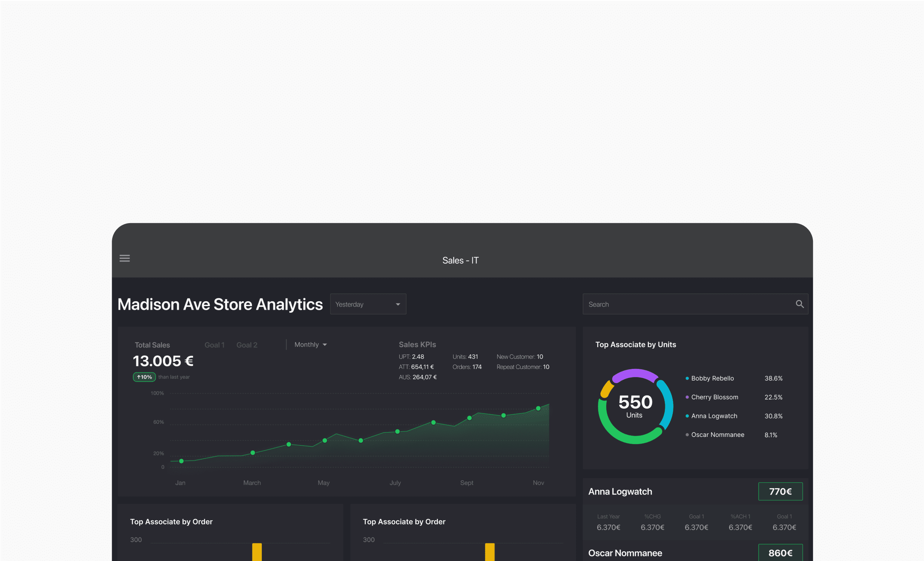Open the hamburger menu icon
The image size is (924, 561).
click(x=125, y=258)
